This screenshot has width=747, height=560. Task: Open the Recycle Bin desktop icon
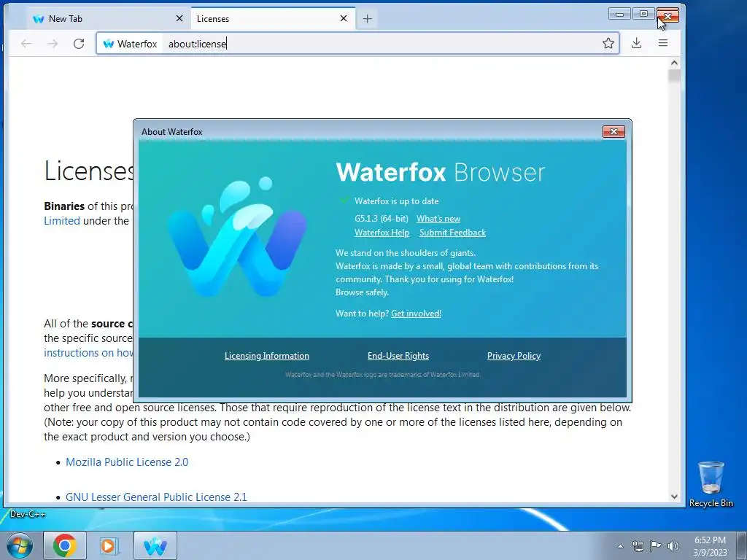(711, 484)
